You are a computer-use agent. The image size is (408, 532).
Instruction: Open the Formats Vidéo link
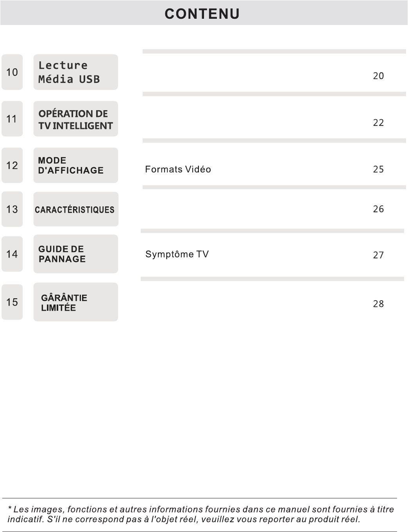point(178,169)
